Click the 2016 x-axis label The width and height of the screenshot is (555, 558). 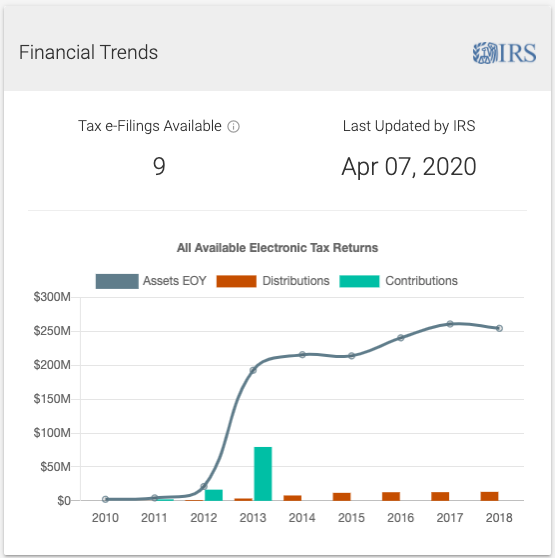(x=401, y=518)
